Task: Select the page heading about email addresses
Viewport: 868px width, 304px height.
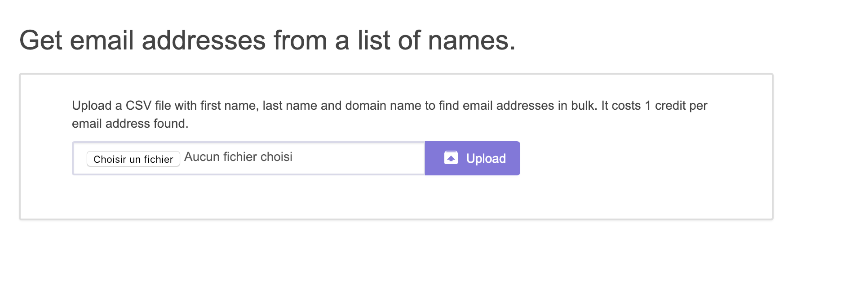Action: pyautogui.click(x=267, y=40)
